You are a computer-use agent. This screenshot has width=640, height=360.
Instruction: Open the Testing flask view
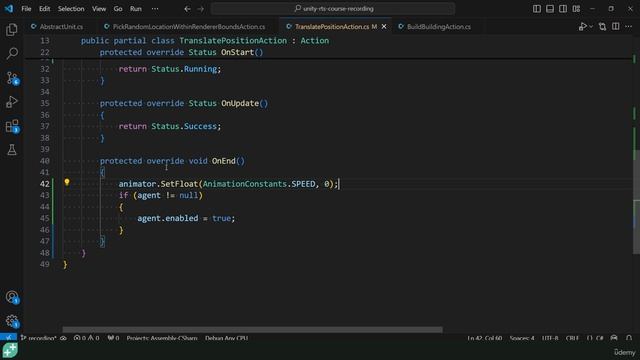(x=12, y=149)
